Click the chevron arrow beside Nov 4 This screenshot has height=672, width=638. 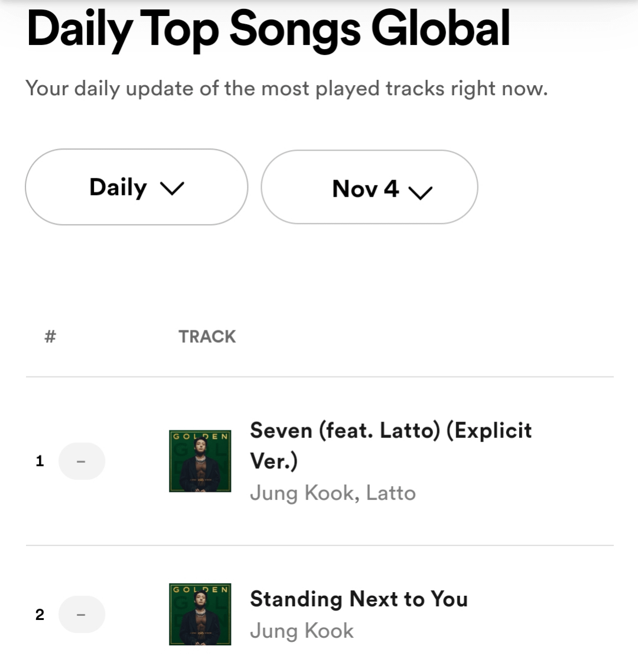pyautogui.click(x=421, y=192)
